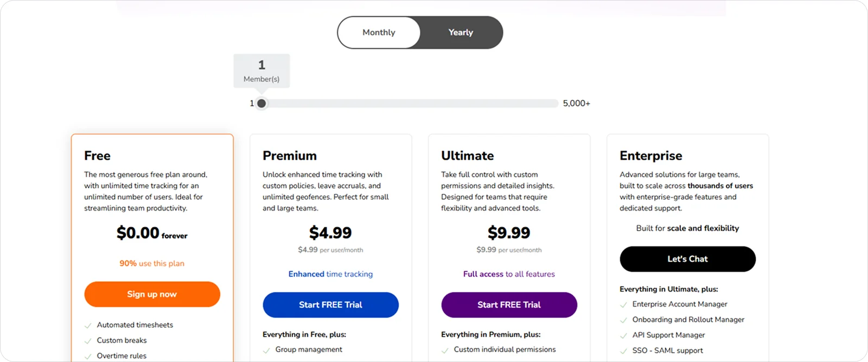Click the checkmark beside Automated timesheets

87,325
